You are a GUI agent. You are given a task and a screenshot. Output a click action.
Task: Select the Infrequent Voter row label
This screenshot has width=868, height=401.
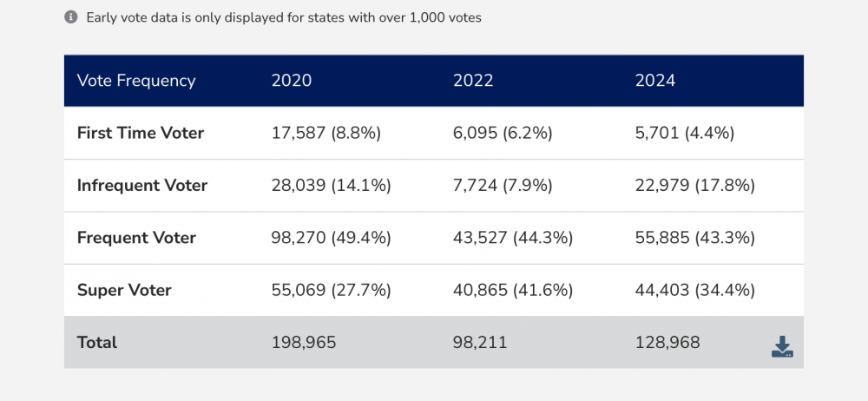pos(142,185)
